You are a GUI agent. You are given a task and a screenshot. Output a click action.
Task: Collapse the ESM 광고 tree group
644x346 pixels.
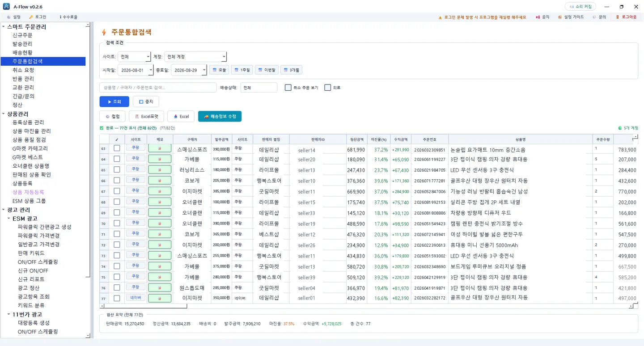[x=9, y=219]
